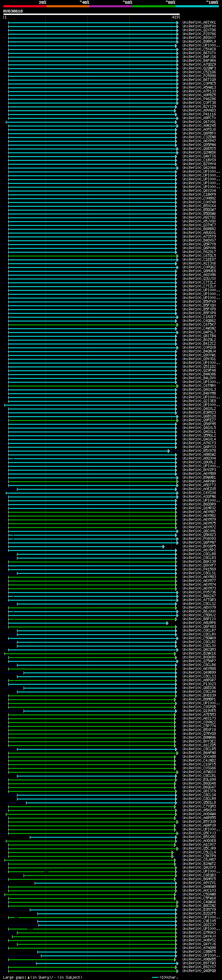Open hit UniRef100_B9SK07
222x980 pixels.
[x=199, y=38]
